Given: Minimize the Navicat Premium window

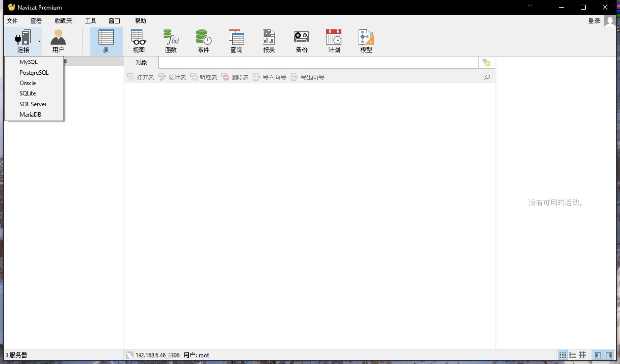Looking at the screenshot, I should point(561,7).
